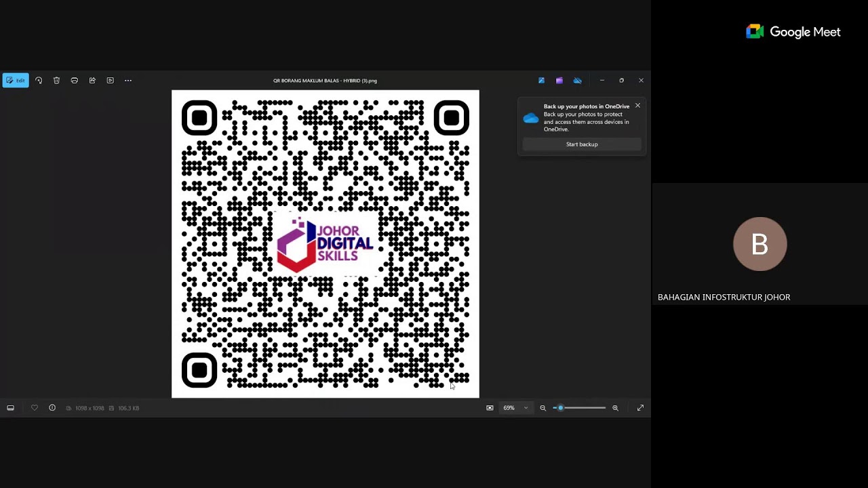Add photo to favorites with heart icon
The width and height of the screenshot is (868, 488).
click(x=35, y=408)
